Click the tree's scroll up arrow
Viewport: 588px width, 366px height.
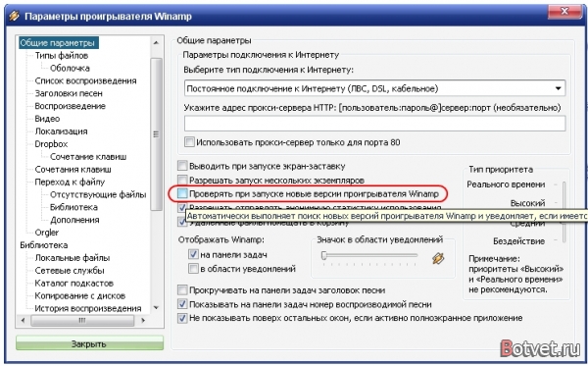coord(157,42)
